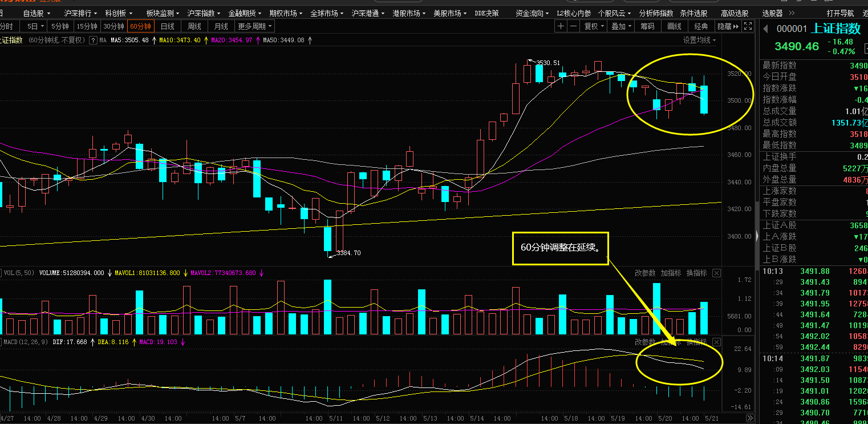Collapse the quote panel with left arrow
868x424 pixels.
click(766, 29)
